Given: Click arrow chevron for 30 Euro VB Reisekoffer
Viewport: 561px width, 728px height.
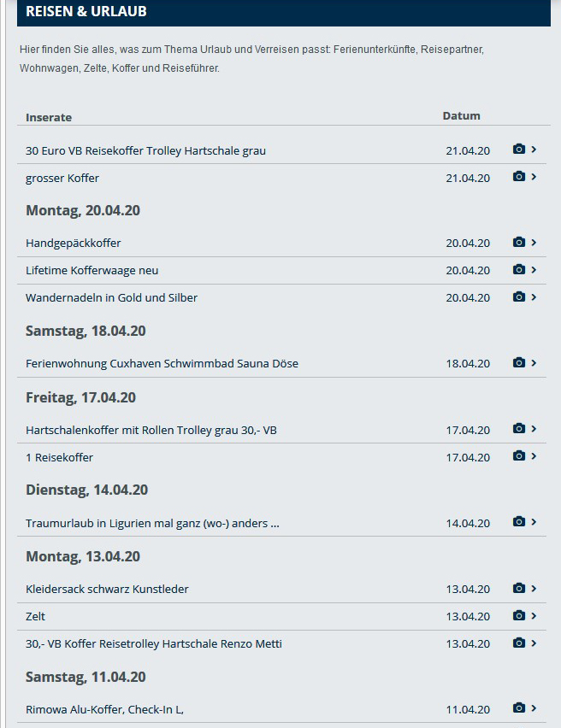Looking at the screenshot, I should tap(534, 150).
